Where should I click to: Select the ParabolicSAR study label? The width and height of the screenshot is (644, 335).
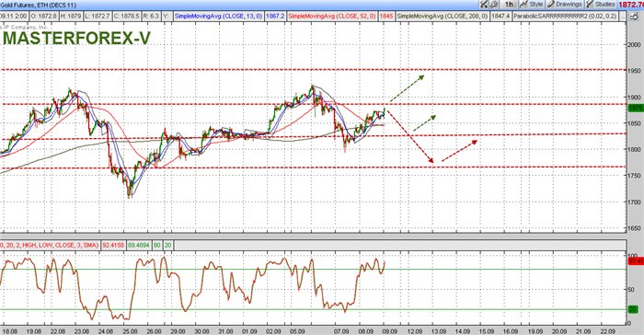565,16
